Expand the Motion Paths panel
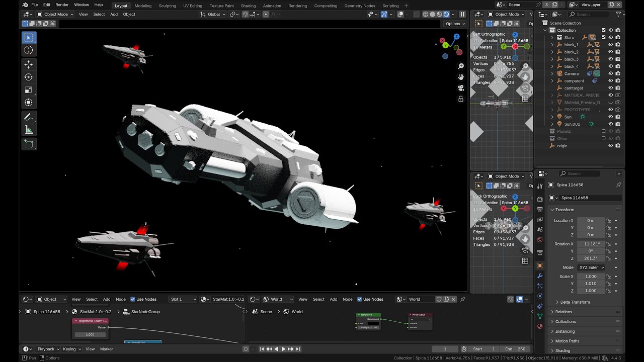Image resolution: width=644 pixels, height=362 pixels. pos(567,341)
